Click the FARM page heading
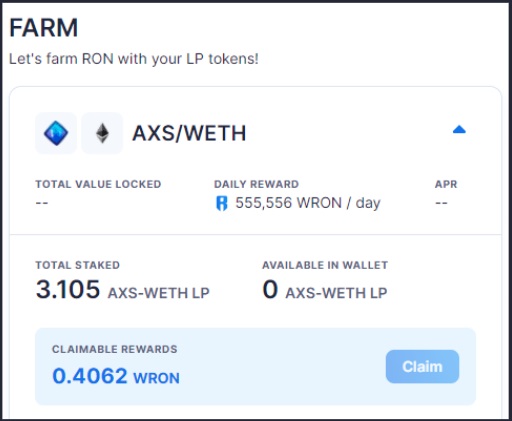 44,28
